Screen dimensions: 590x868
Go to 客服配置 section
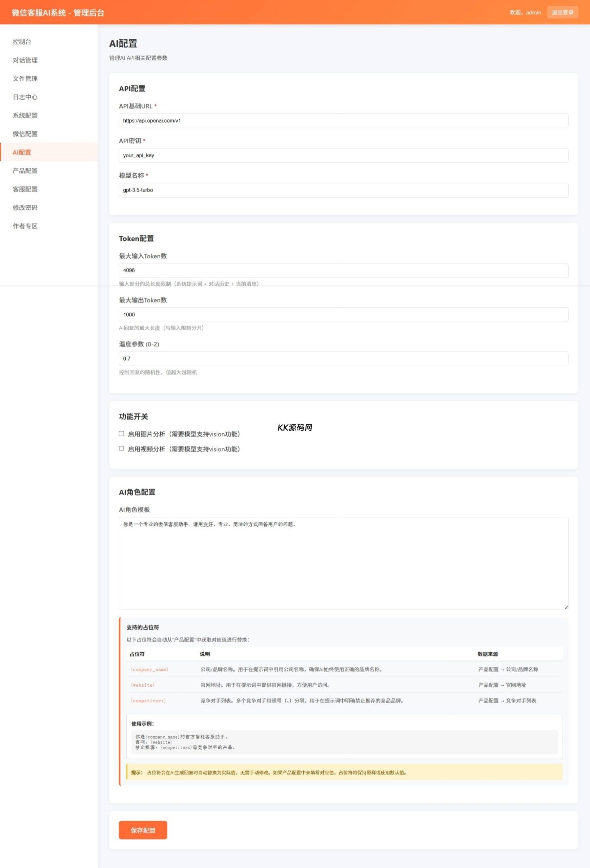point(25,189)
